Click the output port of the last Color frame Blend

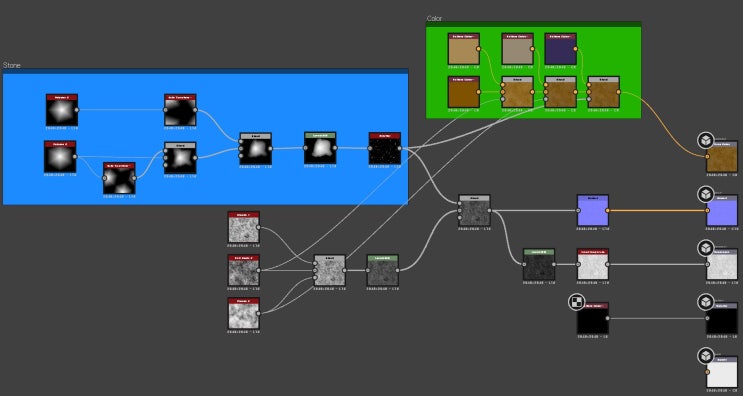619,92
